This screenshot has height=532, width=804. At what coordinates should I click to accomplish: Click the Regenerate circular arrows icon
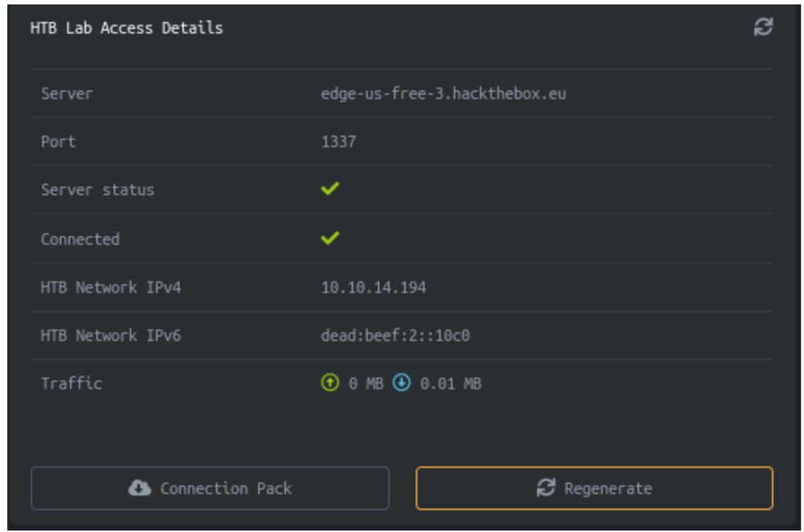click(x=546, y=488)
